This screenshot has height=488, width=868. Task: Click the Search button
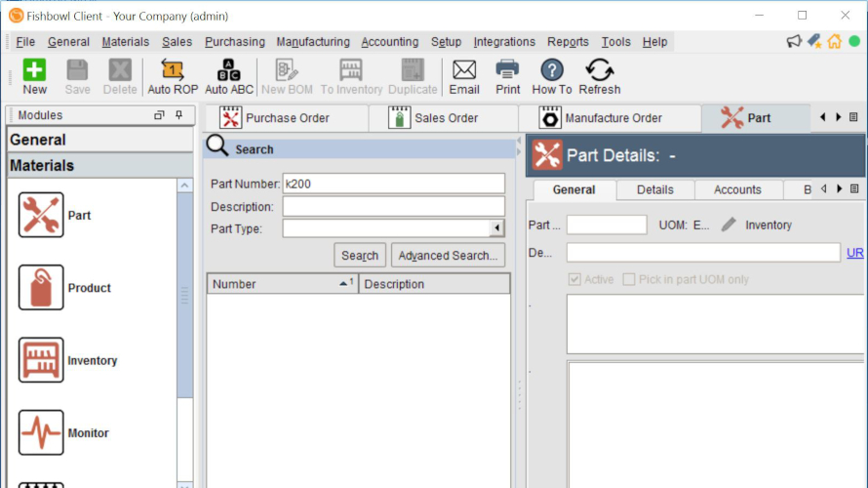[x=360, y=256]
